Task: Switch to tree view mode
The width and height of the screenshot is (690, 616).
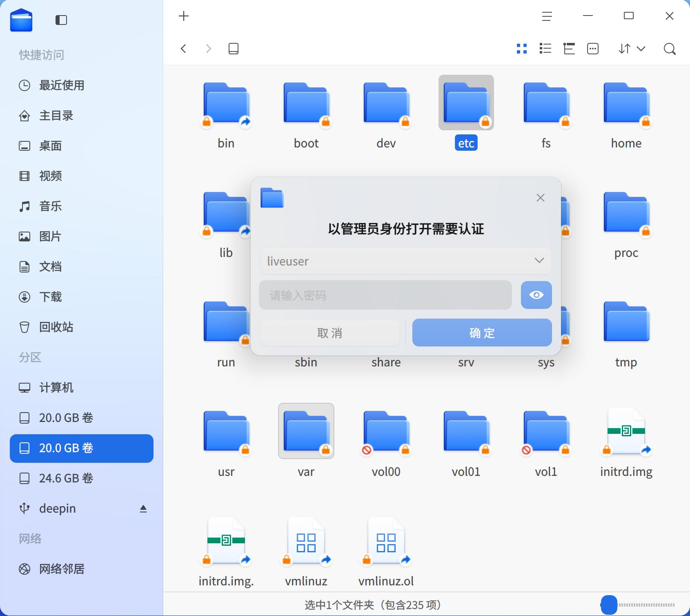Action: (569, 49)
